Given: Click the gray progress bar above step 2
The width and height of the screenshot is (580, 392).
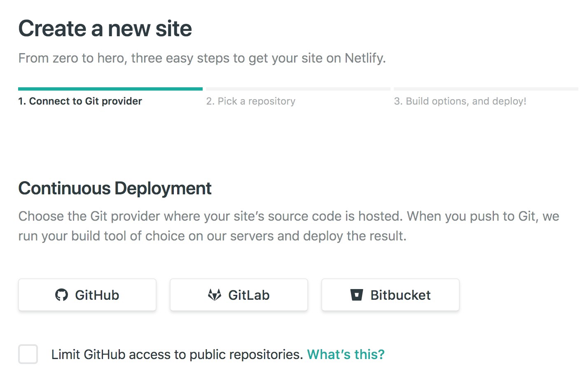Looking at the screenshot, I should (298, 89).
